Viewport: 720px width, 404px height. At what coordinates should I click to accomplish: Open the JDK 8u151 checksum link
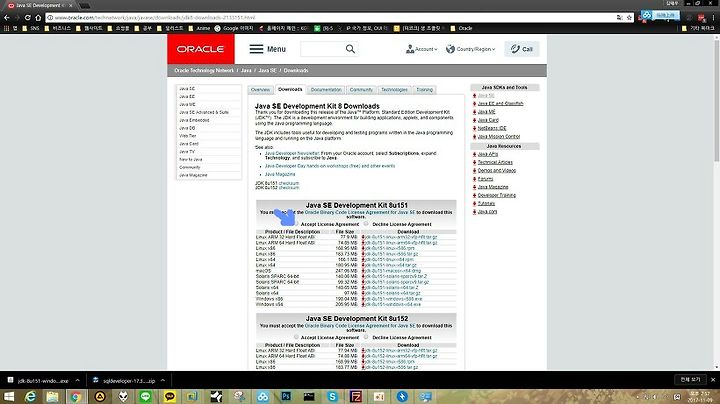pos(289,183)
